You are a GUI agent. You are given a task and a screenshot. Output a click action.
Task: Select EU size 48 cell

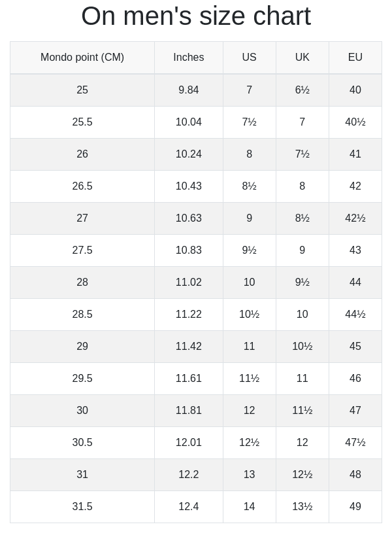(x=355, y=475)
